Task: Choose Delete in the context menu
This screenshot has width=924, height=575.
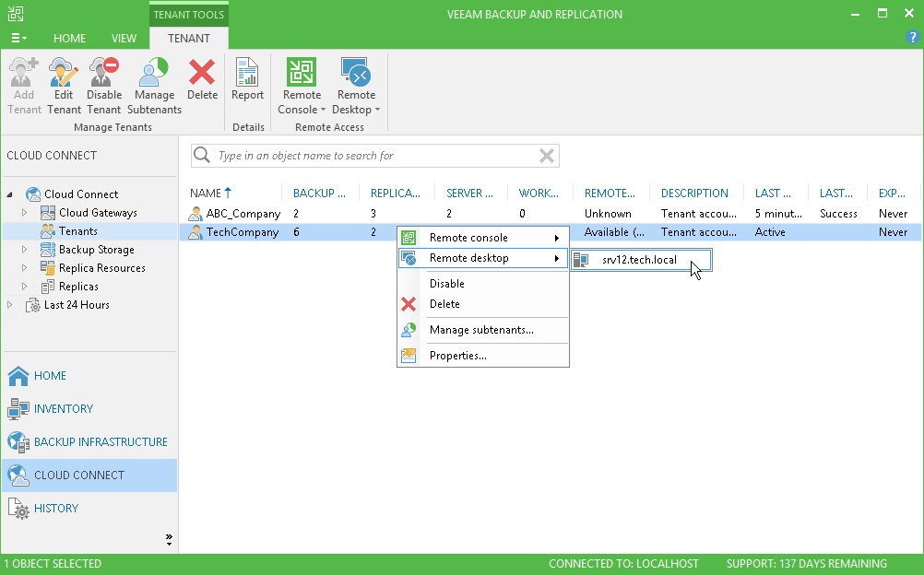Action: [483, 304]
